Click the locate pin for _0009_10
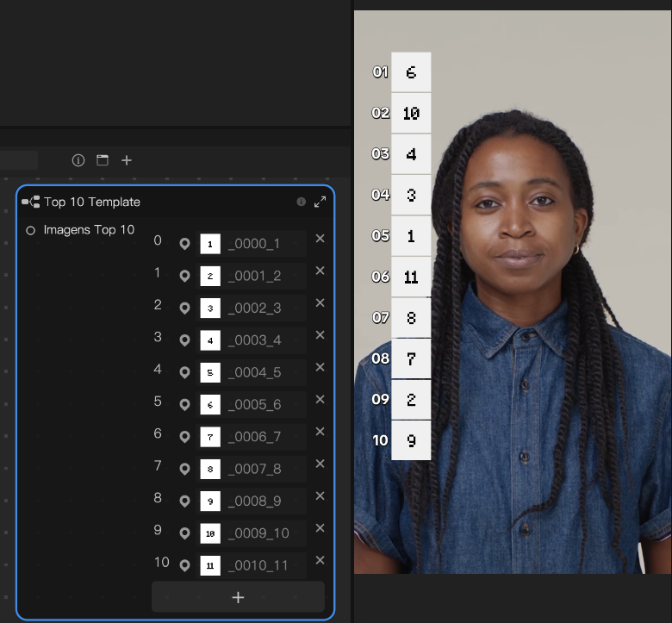This screenshot has height=623, width=672. click(x=184, y=533)
